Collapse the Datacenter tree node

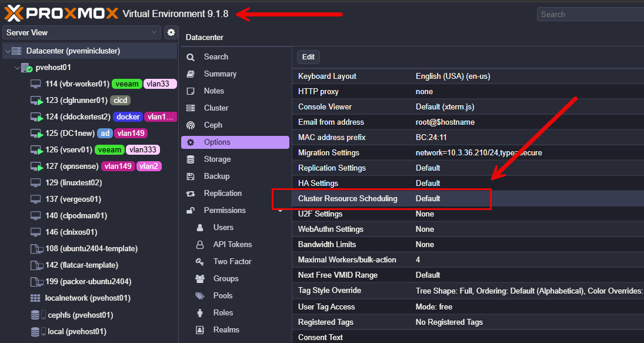pyautogui.click(x=8, y=51)
